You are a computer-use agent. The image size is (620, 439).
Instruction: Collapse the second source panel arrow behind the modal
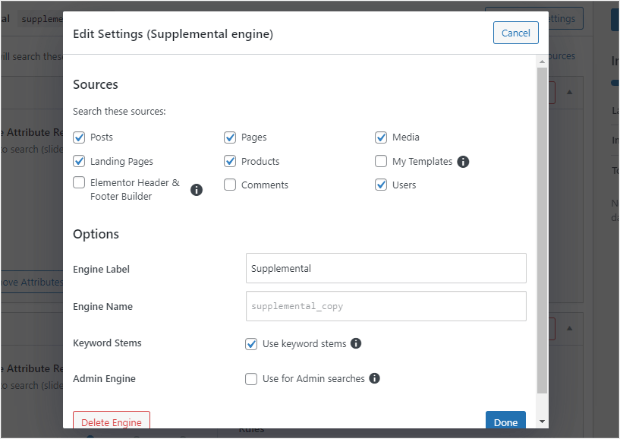569,328
